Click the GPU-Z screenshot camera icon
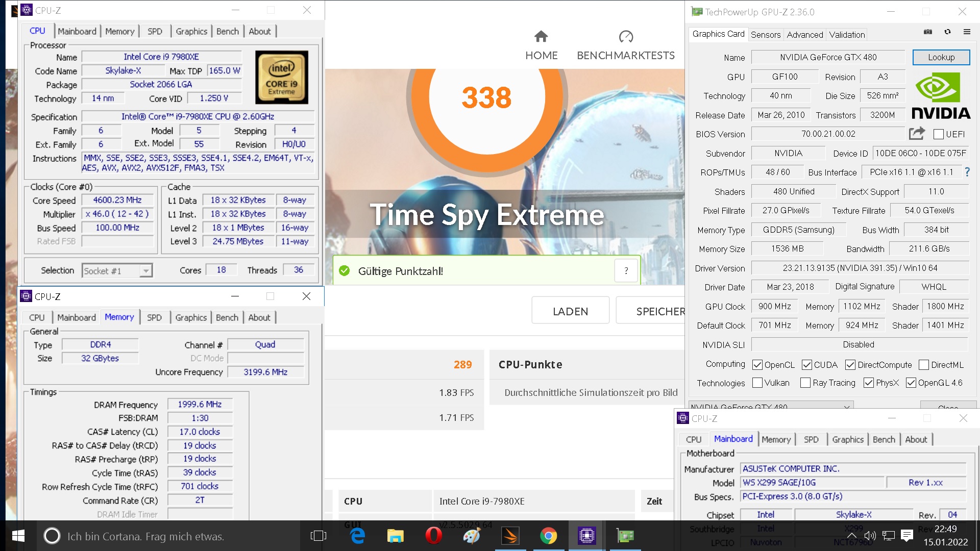Viewport: 980px width, 551px height. point(928,32)
